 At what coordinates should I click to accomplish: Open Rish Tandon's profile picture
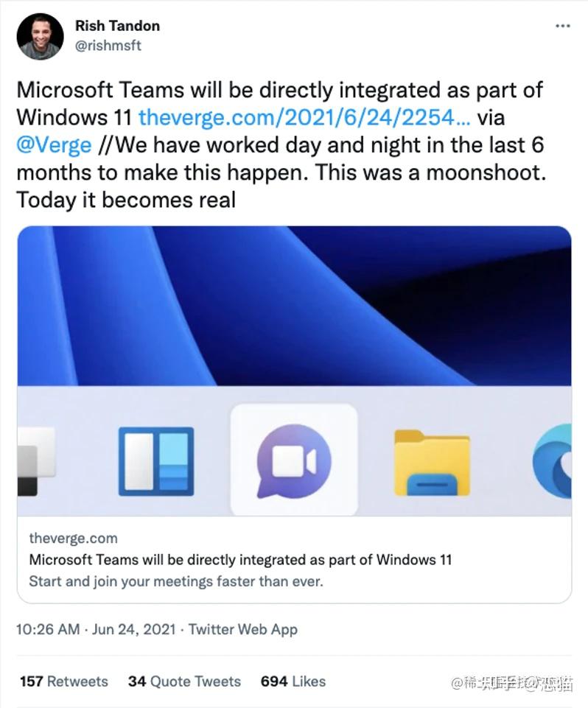[x=40, y=35]
